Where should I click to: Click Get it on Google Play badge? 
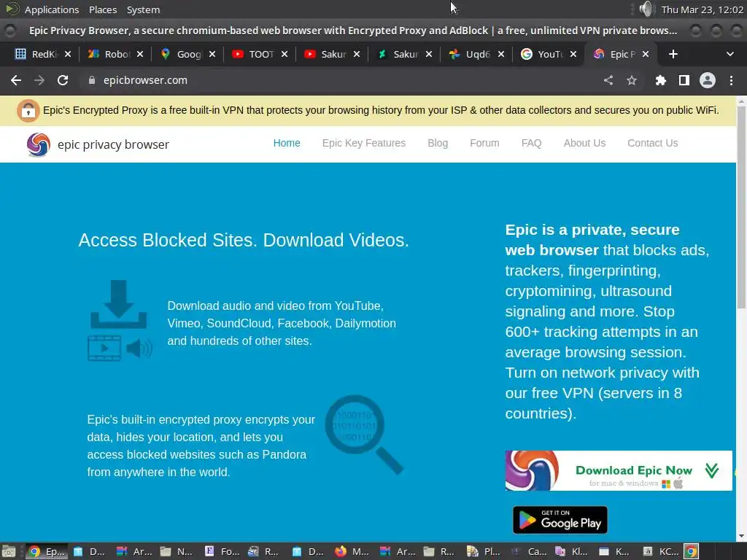coord(560,520)
